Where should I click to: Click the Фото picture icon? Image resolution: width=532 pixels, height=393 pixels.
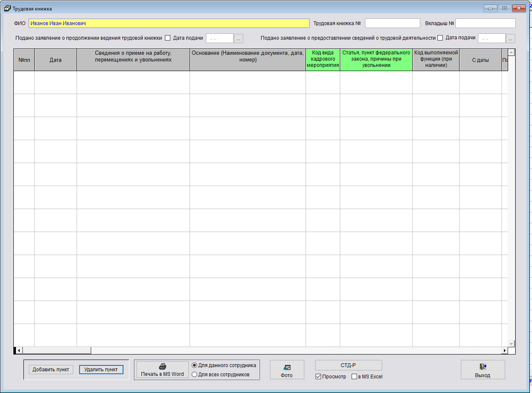[x=287, y=367]
